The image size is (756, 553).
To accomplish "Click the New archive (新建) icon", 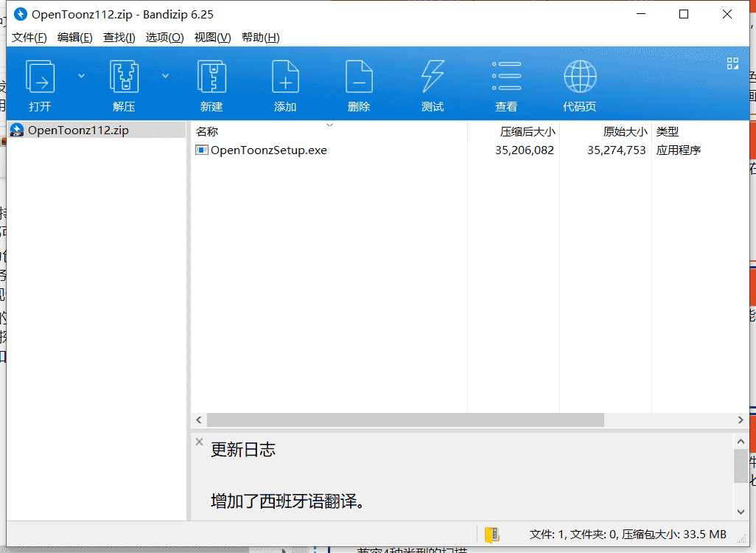I will coord(211,76).
